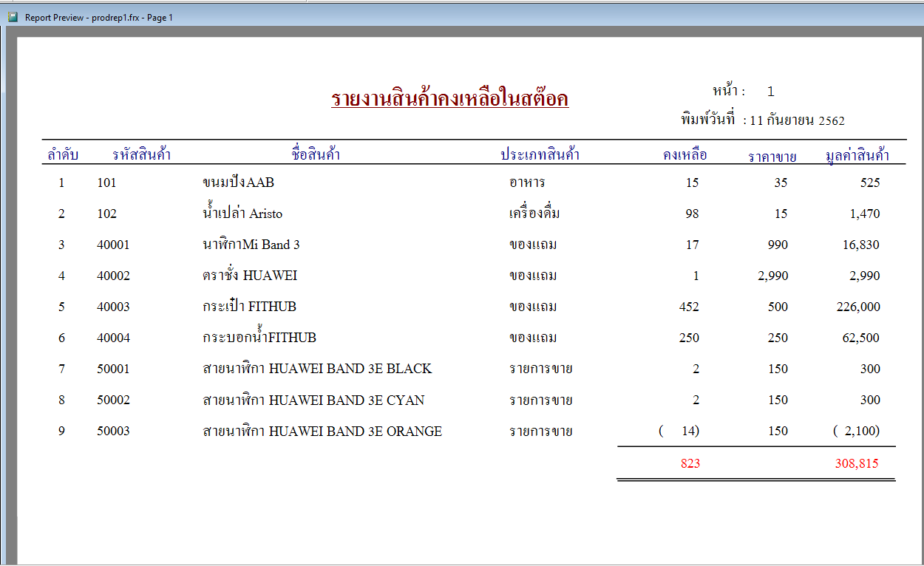
Task: Click product code 40003
Action: coord(113,307)
